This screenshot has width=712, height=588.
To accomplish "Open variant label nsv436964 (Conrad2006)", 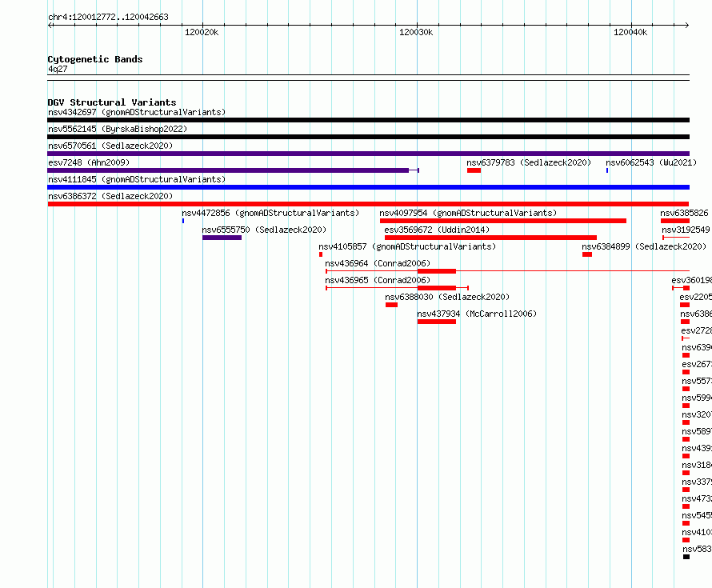I will pyautogui.click(x=378, y=263).
